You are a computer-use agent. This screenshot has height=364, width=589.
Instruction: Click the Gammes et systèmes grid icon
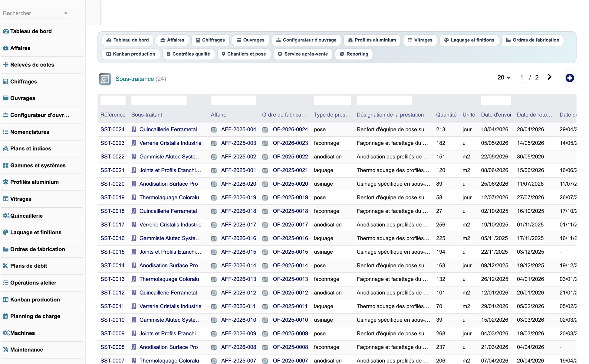pos(6,165)
